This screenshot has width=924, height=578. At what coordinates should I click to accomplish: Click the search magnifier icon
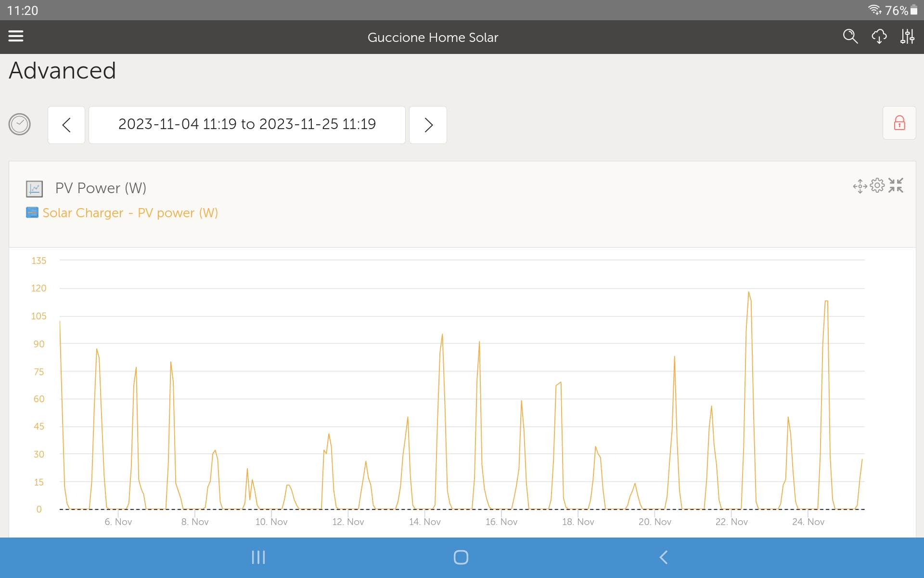click(850, 37)
